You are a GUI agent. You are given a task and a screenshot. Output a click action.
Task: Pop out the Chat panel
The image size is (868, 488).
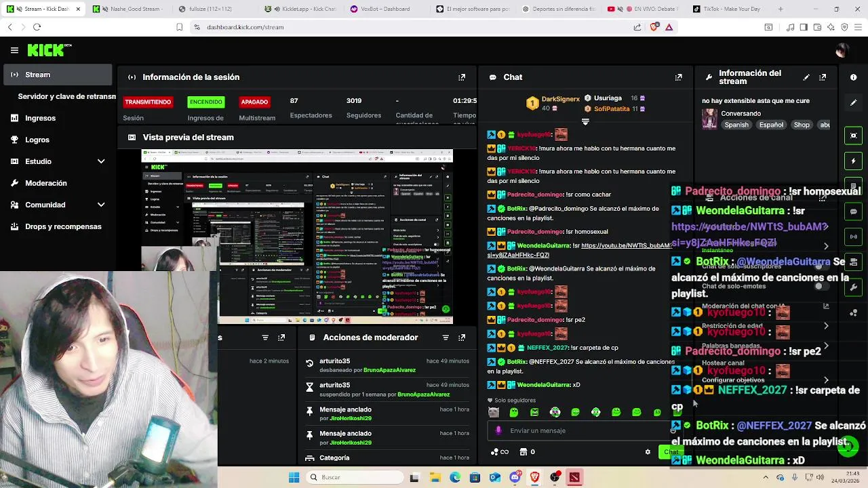point(678,77)
